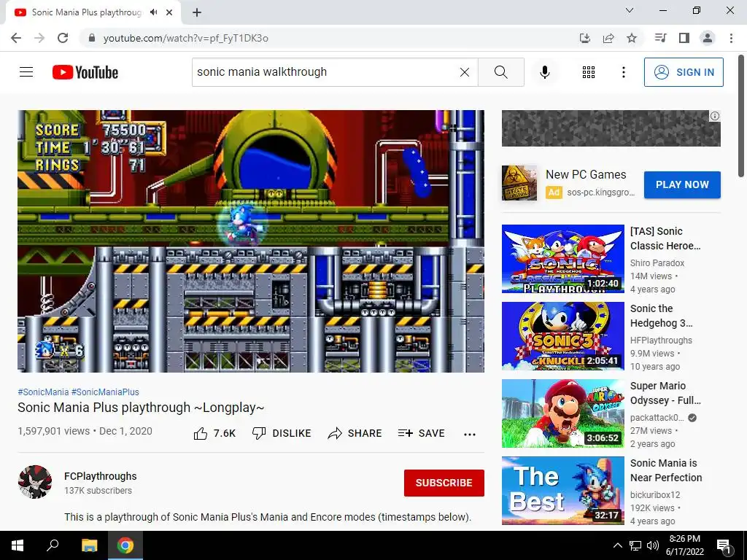
Task: Open the #SonicMania hashtag link
Action: click(43, 392)
